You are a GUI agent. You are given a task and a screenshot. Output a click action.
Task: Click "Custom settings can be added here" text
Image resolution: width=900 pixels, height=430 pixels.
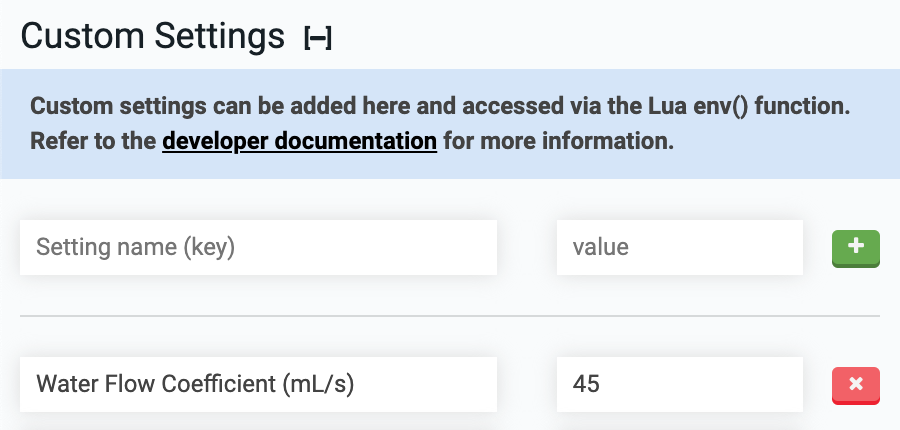pyautogui.click(x=190, y=107)
